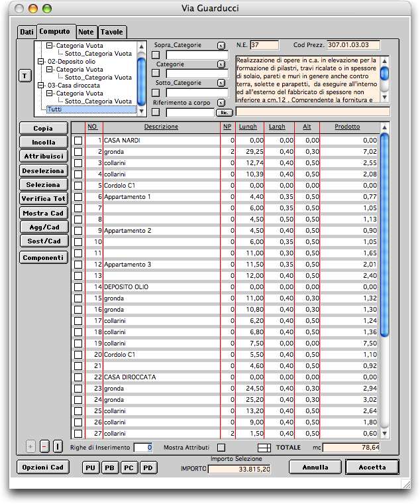This screenshot has width=420, height=504.
Task: Click the PD button
Action: (148, 468)
